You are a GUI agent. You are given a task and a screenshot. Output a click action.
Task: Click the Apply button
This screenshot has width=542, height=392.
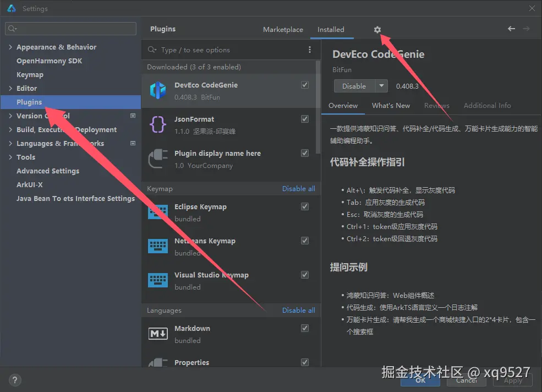(513, 380)
